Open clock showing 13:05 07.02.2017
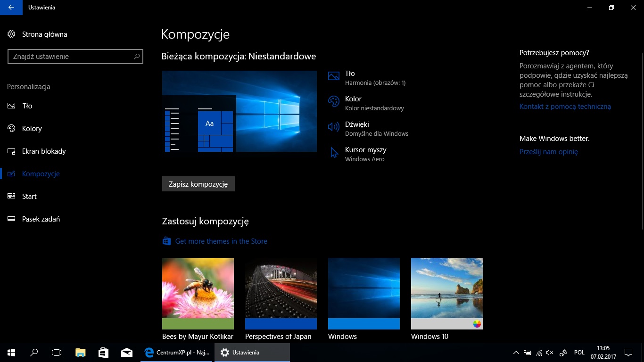 coord(603,352)
